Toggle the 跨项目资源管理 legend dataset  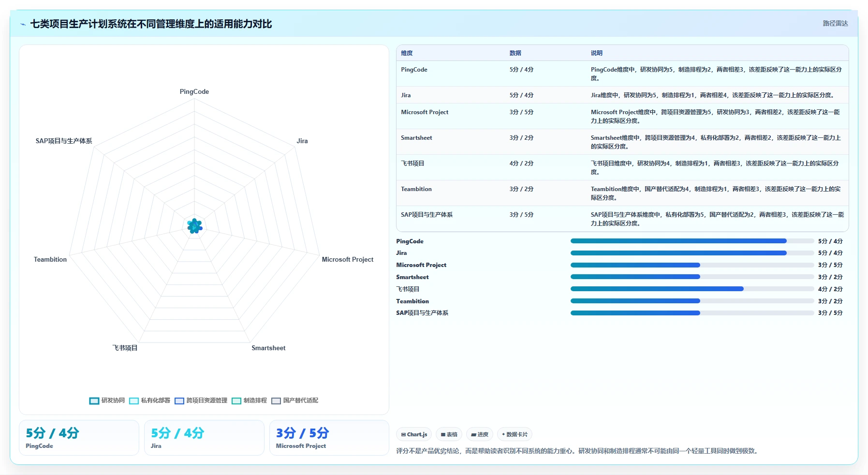201,401
